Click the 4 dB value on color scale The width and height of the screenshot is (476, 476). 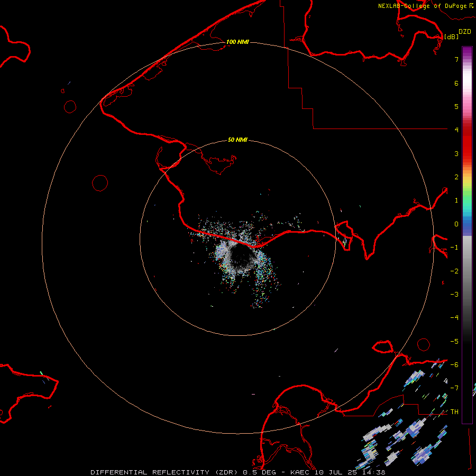point(456,130)
